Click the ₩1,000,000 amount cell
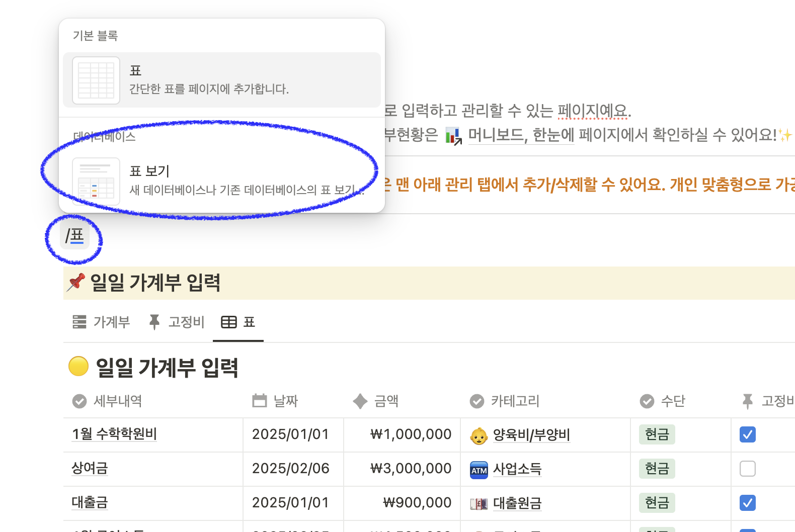Screen dimensions: 795x532 (402, 434)
